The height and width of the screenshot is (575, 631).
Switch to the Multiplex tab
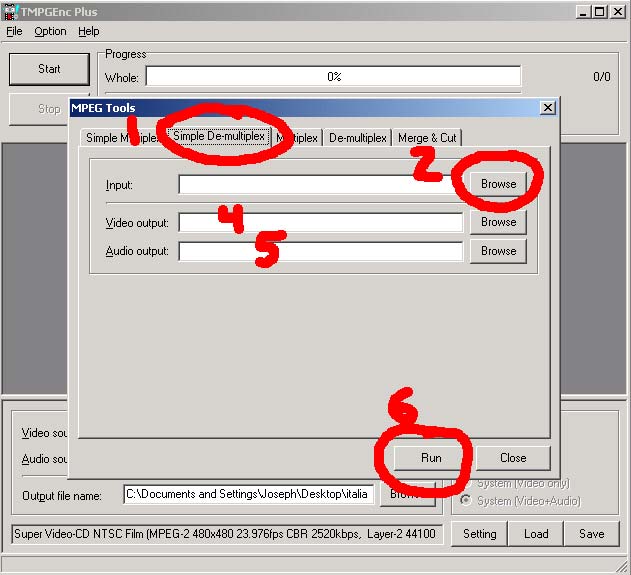point(297,138)
